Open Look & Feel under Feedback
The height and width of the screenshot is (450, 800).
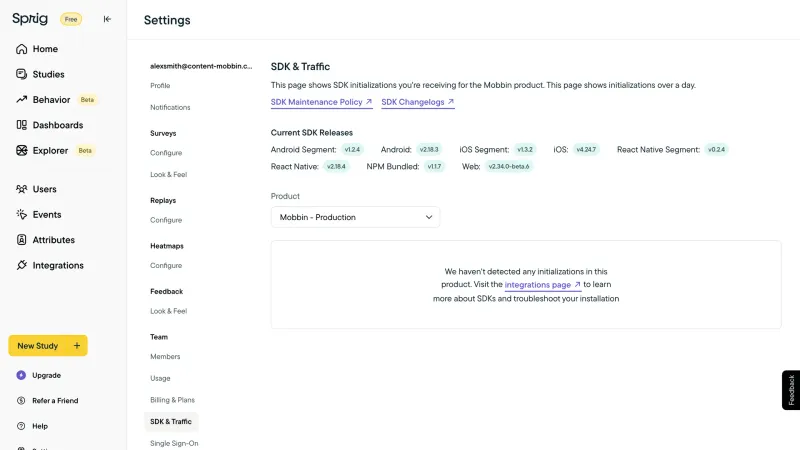[x=168, y=311]
